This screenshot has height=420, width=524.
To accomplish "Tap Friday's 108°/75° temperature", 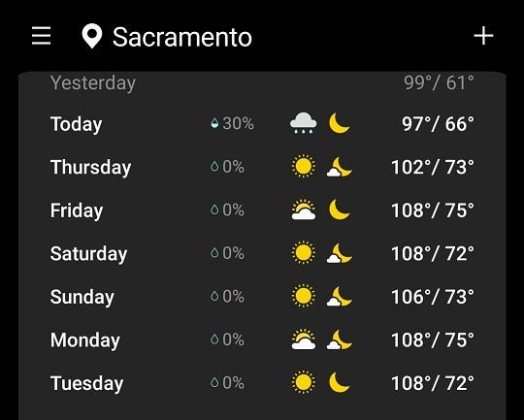I will coord(433,210).
